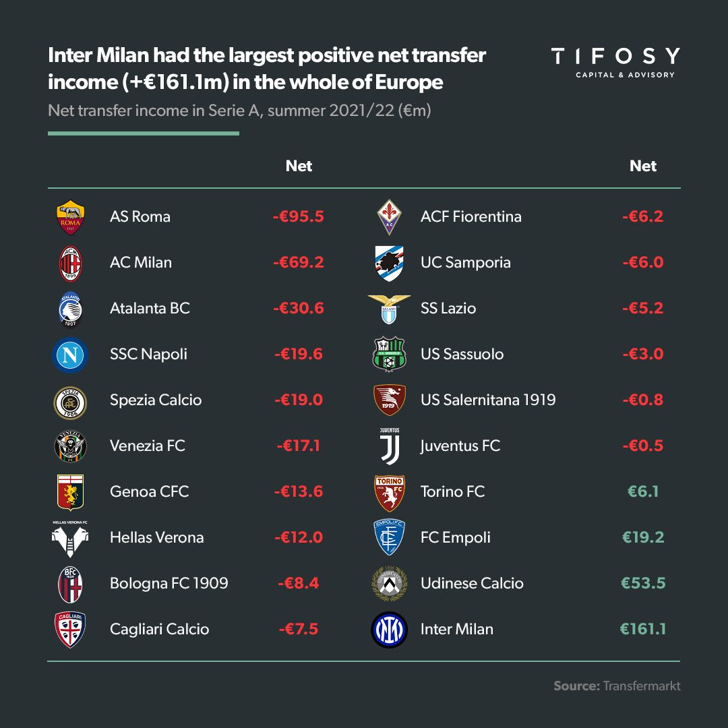Click the AS Roma club crest
The height and width of the screenshot is (728, 728).
[70, 217]
